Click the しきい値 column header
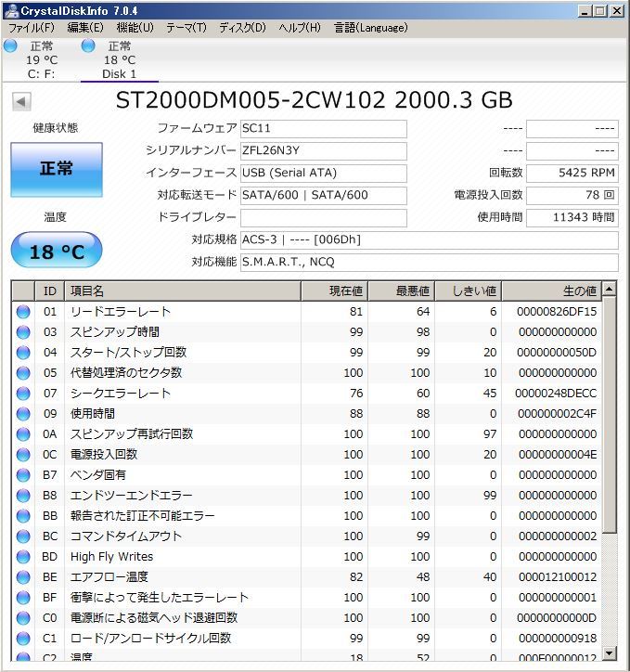Viewport: 630px width, 672px height. [x=469, y=291]
